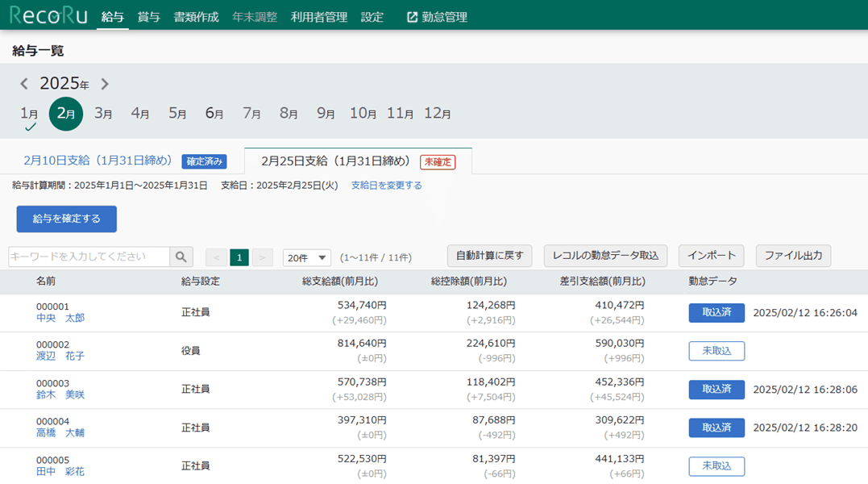This screenshot has height=484, width=868.
Task: Click the keyword search input field
Action: tap(89, 257)
